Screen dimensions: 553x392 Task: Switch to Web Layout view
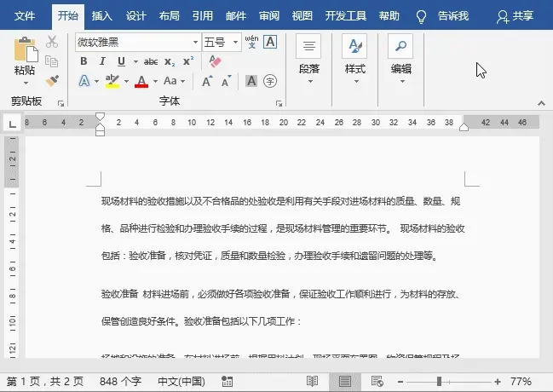377,382
